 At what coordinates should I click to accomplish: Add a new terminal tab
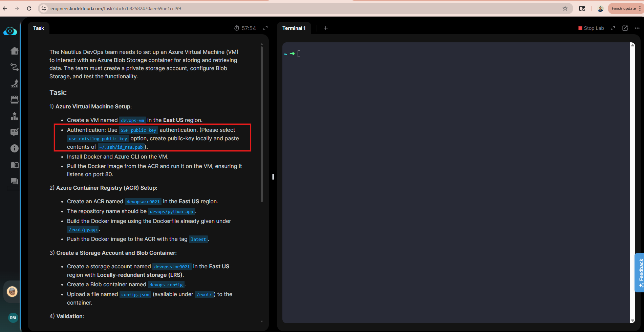(326, 28)
